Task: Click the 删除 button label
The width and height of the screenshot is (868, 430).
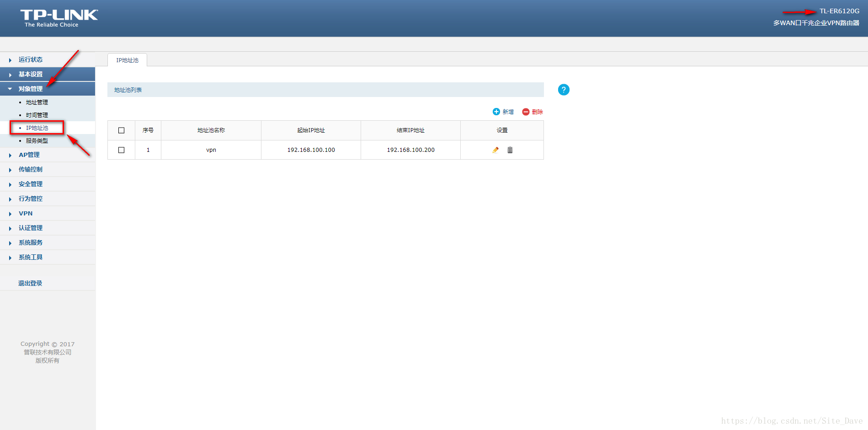Action: 538,112
